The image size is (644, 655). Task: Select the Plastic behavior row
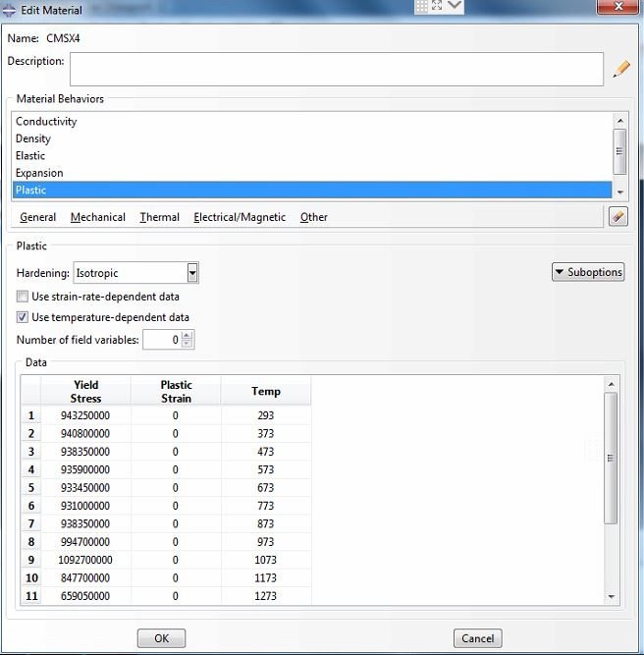click(312, 190)
